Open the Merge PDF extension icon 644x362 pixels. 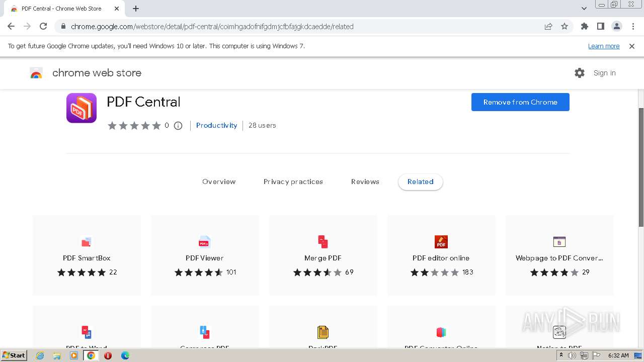(323, 242)
